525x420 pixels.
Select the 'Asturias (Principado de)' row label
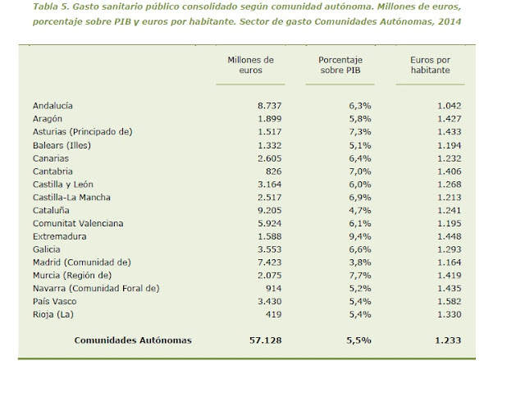tap(83, 132)
